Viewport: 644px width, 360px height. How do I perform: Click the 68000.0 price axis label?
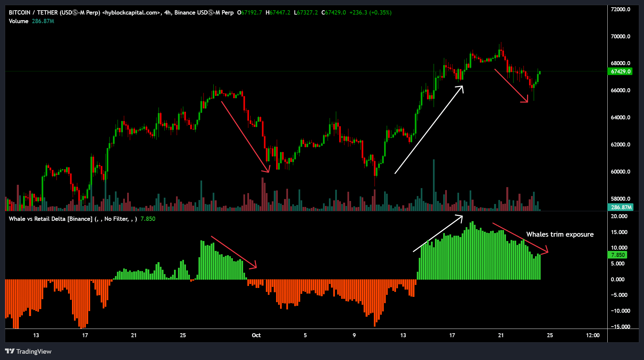click(621, 63)
